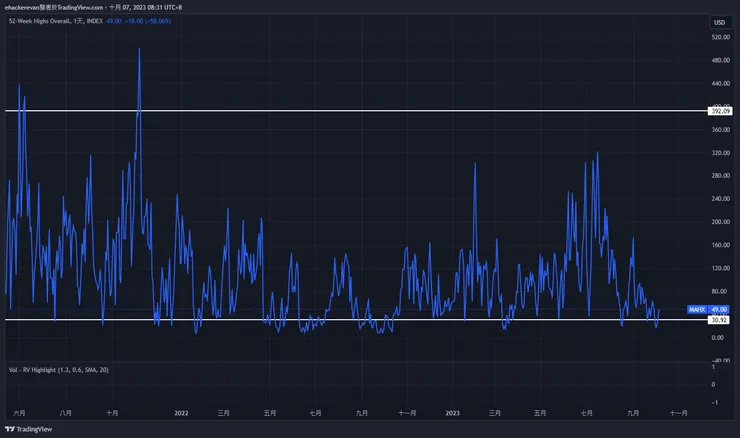The width and height of the screenshot is (740, 438).
Task: Click the 0.00 level on price scale
Action: tap(718, 338)
